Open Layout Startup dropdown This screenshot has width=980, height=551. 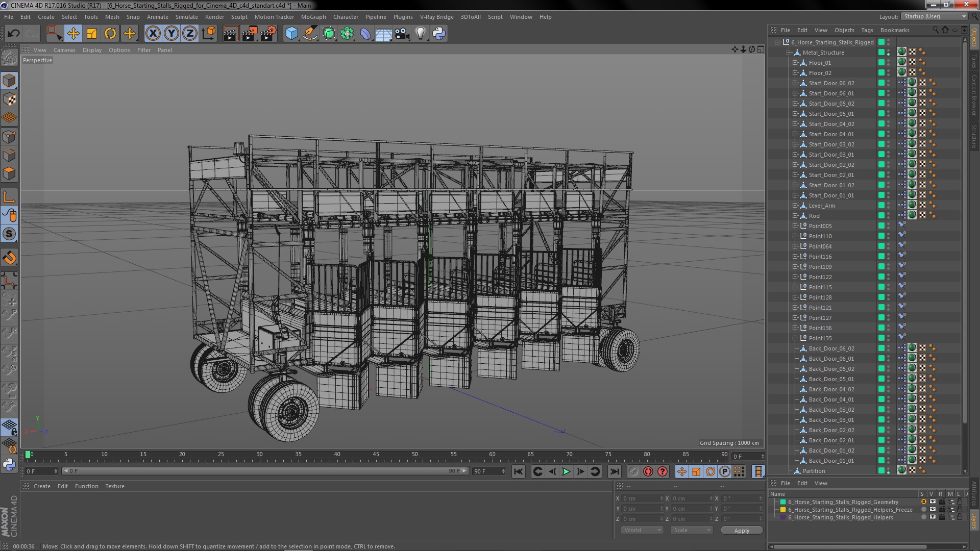pyautogui.click(x=934, y=16)
